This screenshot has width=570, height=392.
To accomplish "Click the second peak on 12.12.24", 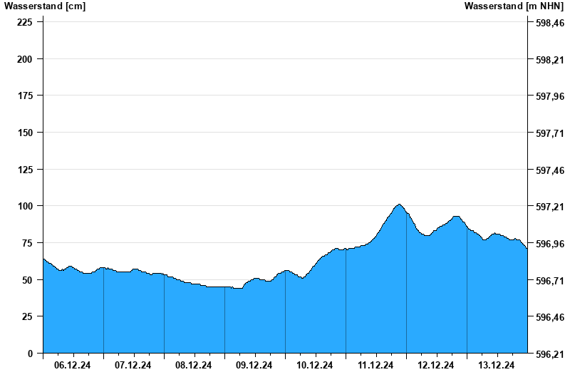I will pos(456,217).
